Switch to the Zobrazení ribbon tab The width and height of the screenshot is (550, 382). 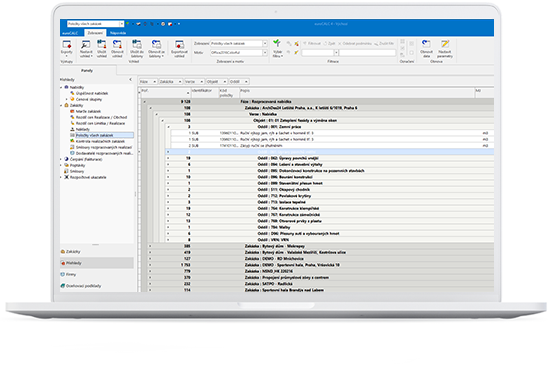point(95,33)
